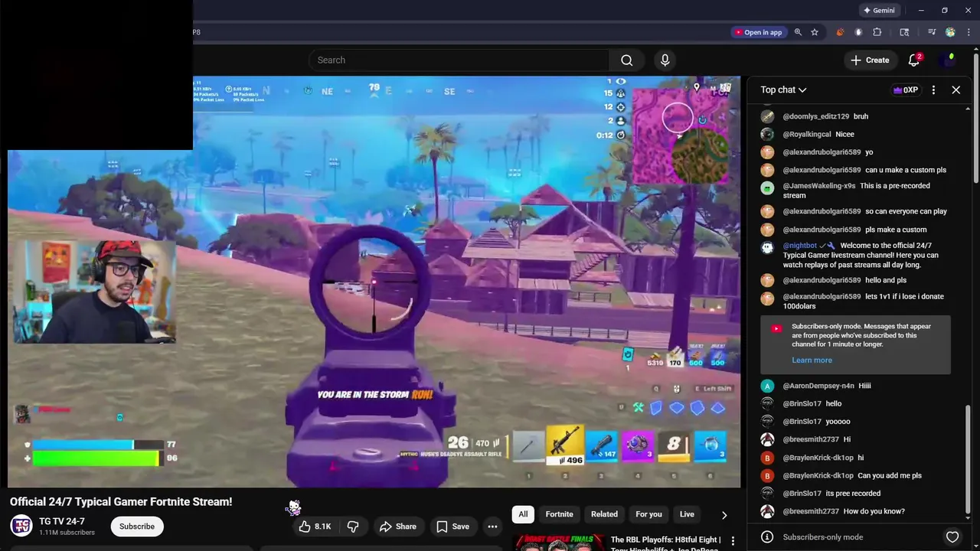Viewport: 980px width, 551px height.
Task: Click the Share button
Action: pyautogui.click(x=398, y=527)
